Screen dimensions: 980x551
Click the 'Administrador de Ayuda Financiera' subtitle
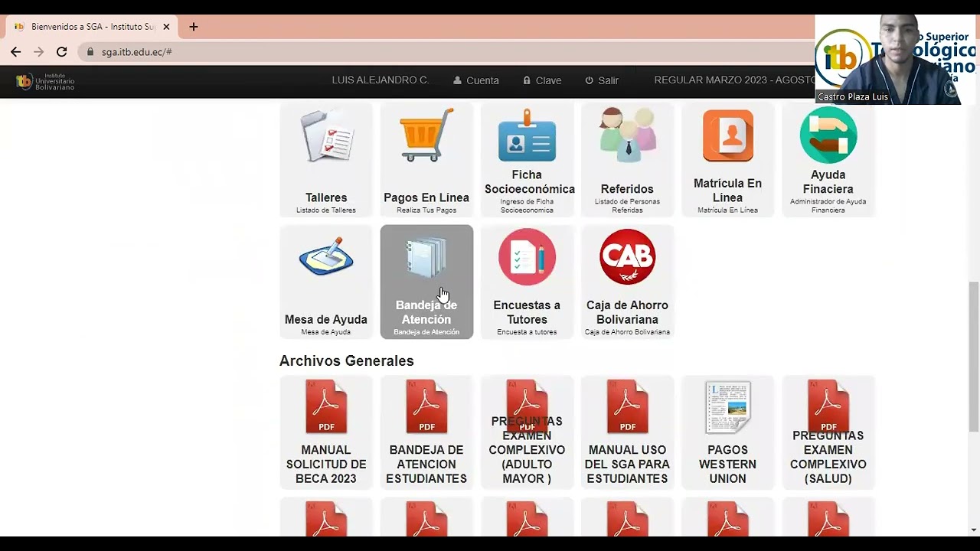tap(828, 206)
